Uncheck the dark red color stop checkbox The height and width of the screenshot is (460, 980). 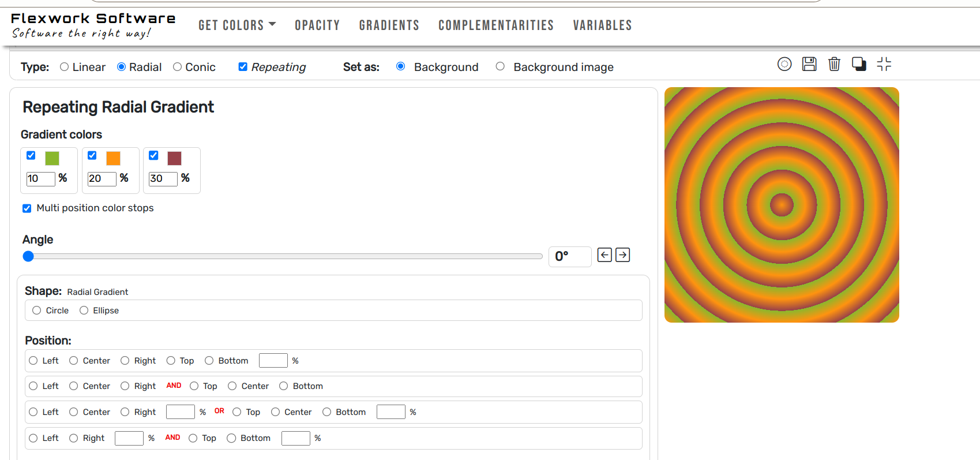tap(153, 155)
